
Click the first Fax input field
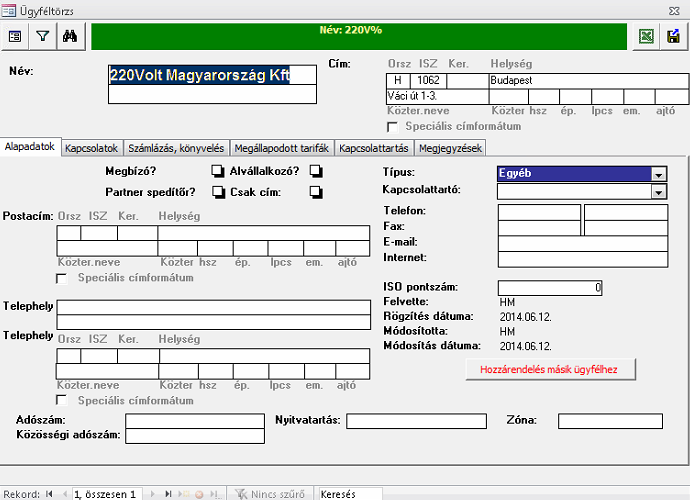539,228
